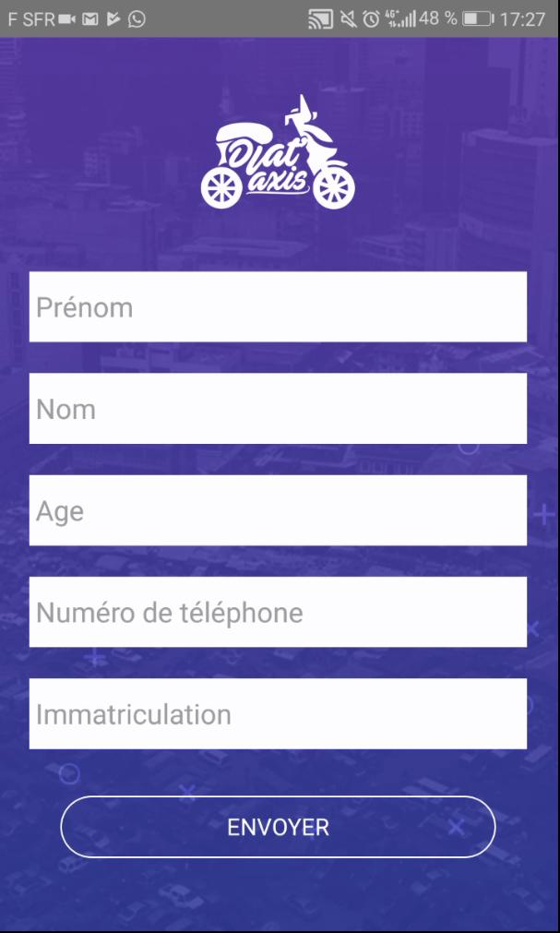Image resolution: width=560 pixels, height=933 pixels.
Task: Click the Nom text field
Action: [278, 409]
